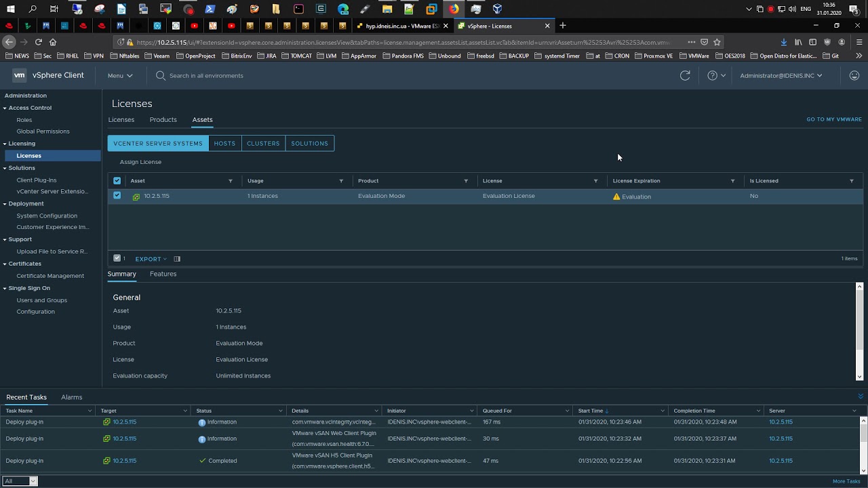868x488 pixels.
Task: Open the All filter dropdown in tasks
Action: 20,481
